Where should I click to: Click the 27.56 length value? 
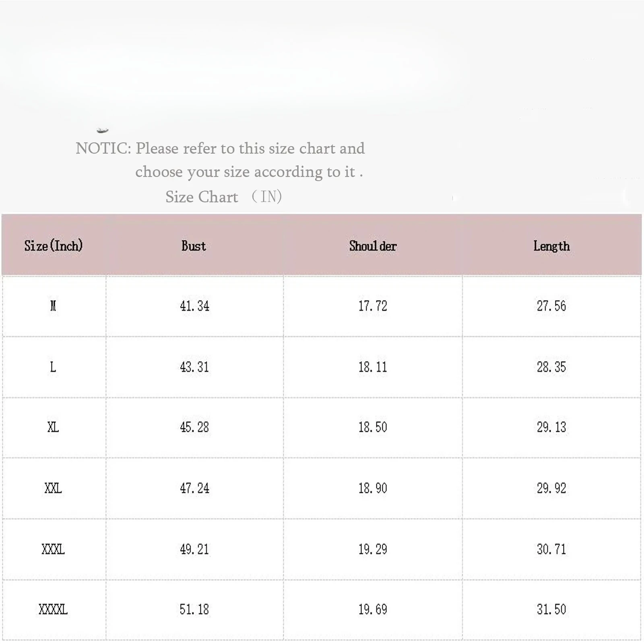tap(551, 306)
